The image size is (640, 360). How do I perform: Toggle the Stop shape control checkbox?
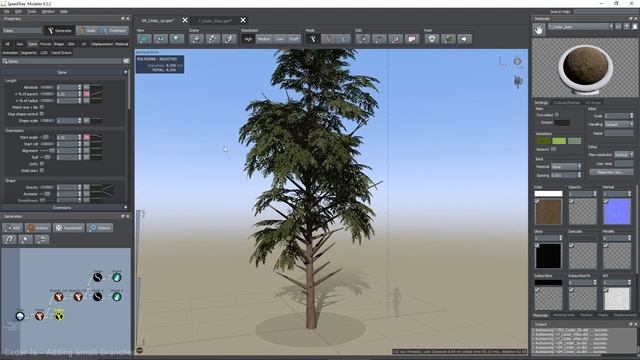coord(42,114)
